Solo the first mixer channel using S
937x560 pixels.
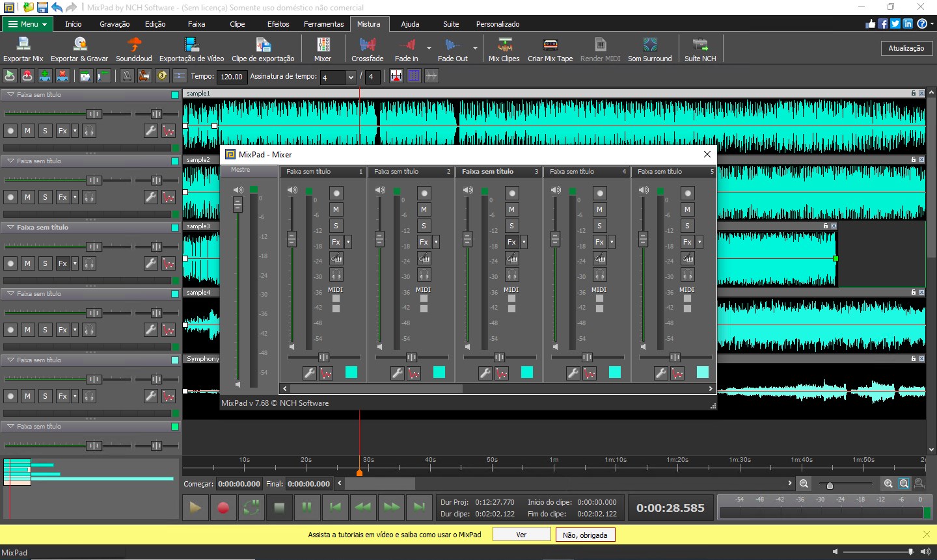pos(336,225)
